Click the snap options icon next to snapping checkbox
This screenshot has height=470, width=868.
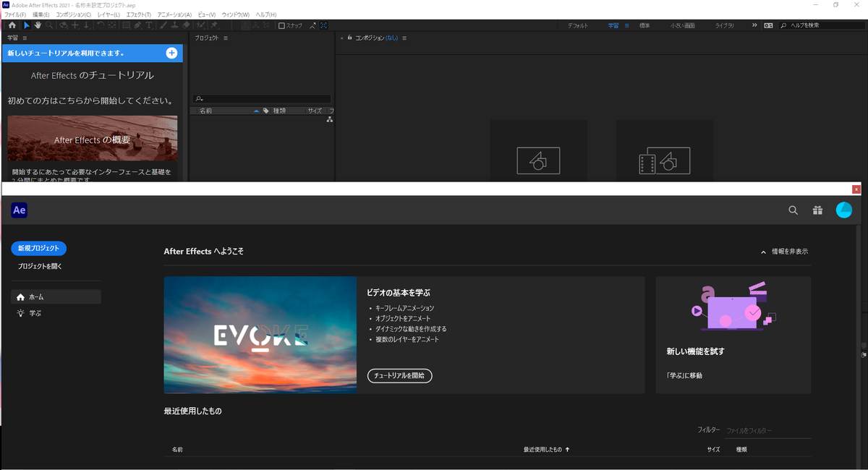click(x=313, y=25)
